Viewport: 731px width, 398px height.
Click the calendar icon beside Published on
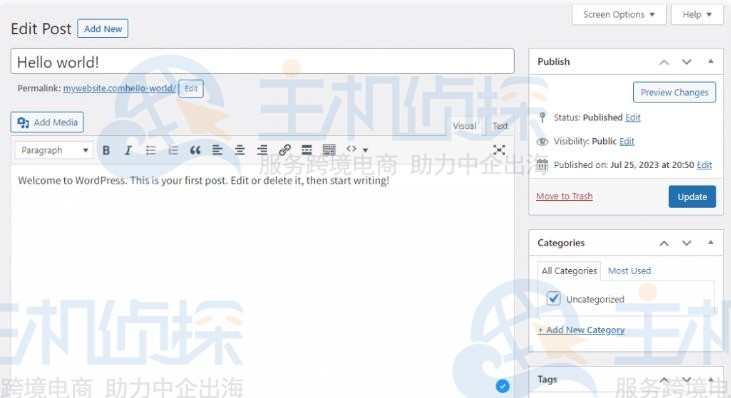(542, 165)
